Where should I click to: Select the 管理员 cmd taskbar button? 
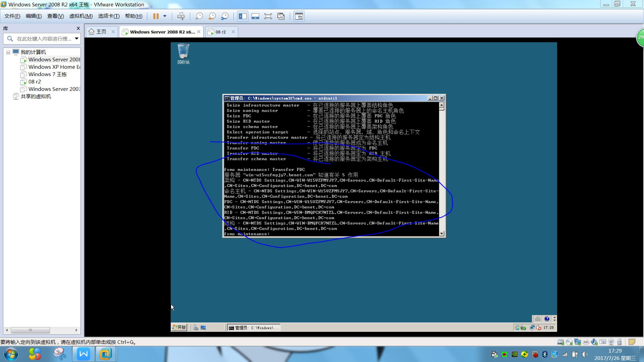(x=254, y=328)
